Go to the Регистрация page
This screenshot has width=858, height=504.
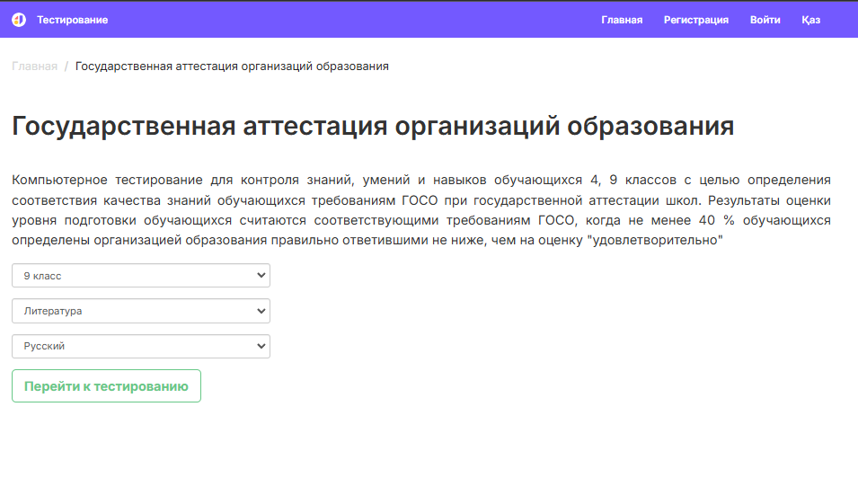[695, 20]
